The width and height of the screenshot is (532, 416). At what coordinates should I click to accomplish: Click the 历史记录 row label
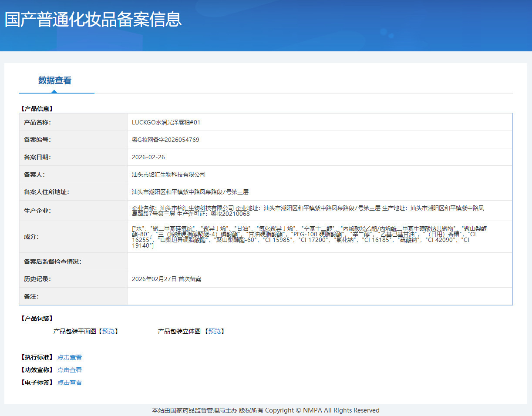point(37,279)
